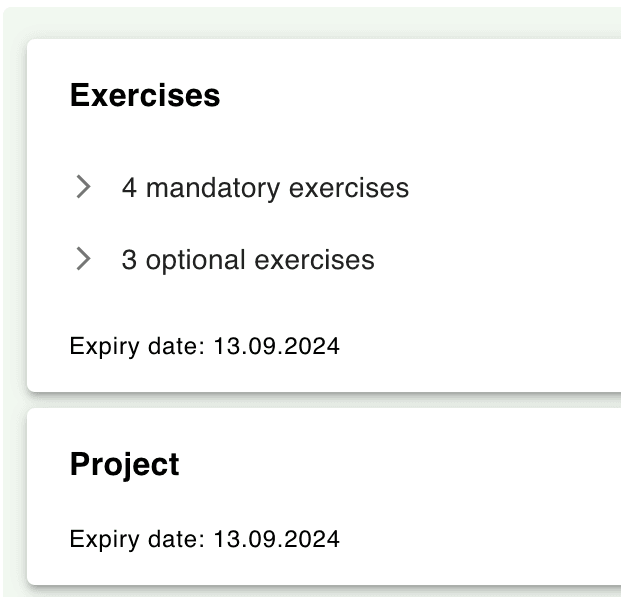The height and width of the screenshot is (597, 621).
Task: Expand the mandatory exercises chevron
Action: click(x=84, y=187)
